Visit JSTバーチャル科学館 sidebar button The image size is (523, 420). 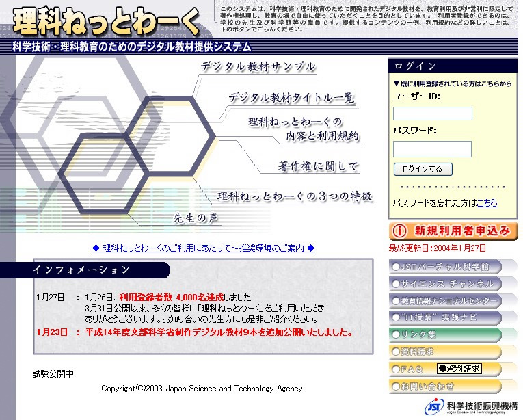point(446,266)
